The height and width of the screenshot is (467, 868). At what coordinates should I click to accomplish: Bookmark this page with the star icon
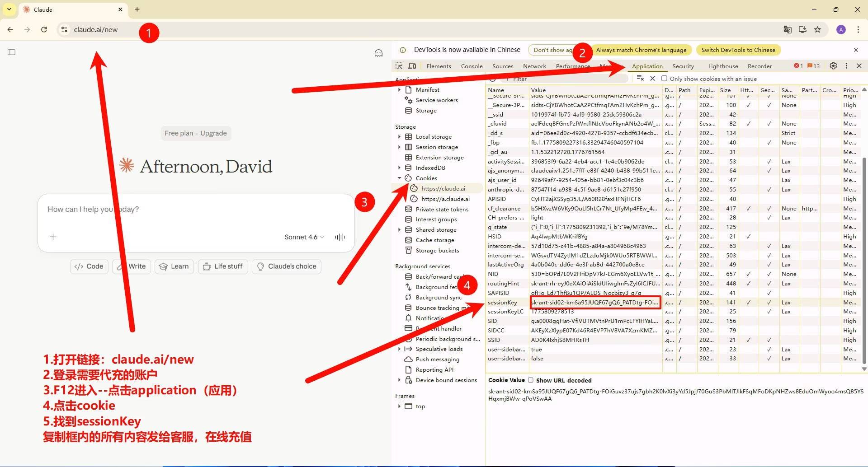817,29
